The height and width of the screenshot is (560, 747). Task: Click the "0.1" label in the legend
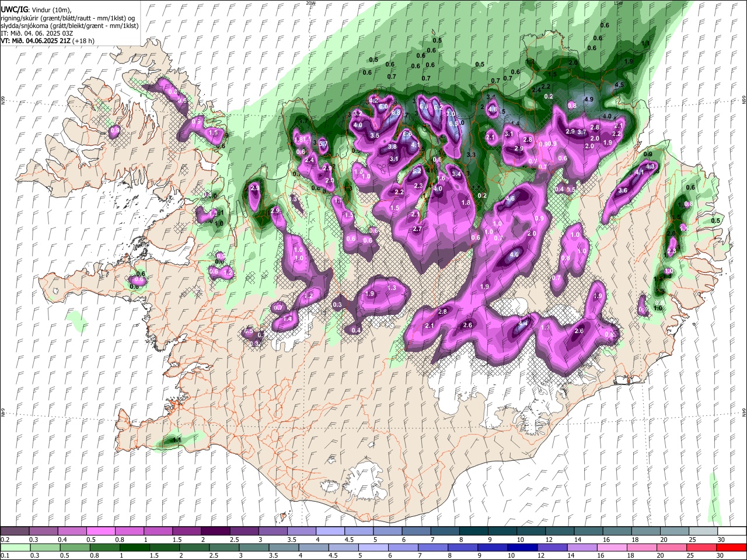coord(5,555)
